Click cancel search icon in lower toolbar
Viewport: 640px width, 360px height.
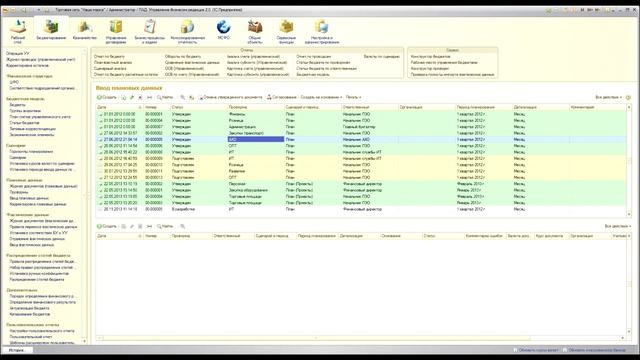coord(182,226)
